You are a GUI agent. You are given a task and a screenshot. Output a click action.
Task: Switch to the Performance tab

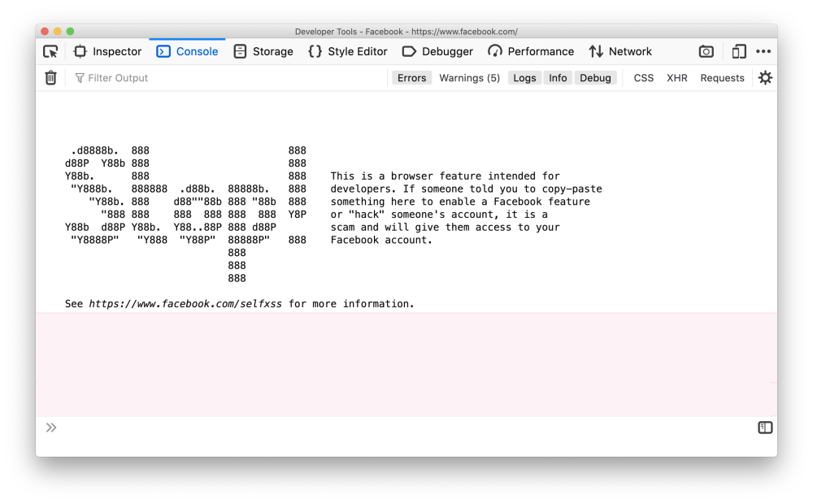[531, 51]
